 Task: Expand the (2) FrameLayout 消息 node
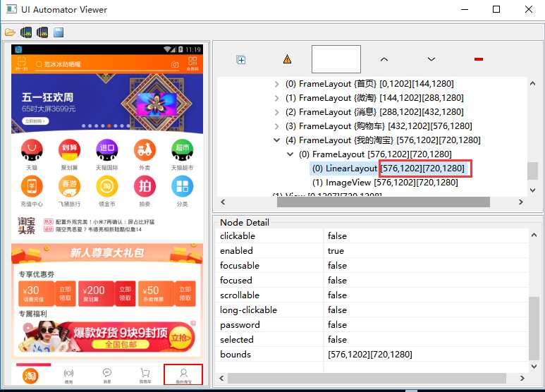pyautogui.click(x=276, y=112)
